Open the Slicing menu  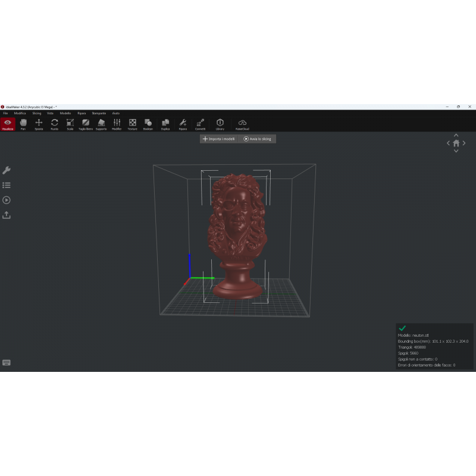(x=36, y=113)
